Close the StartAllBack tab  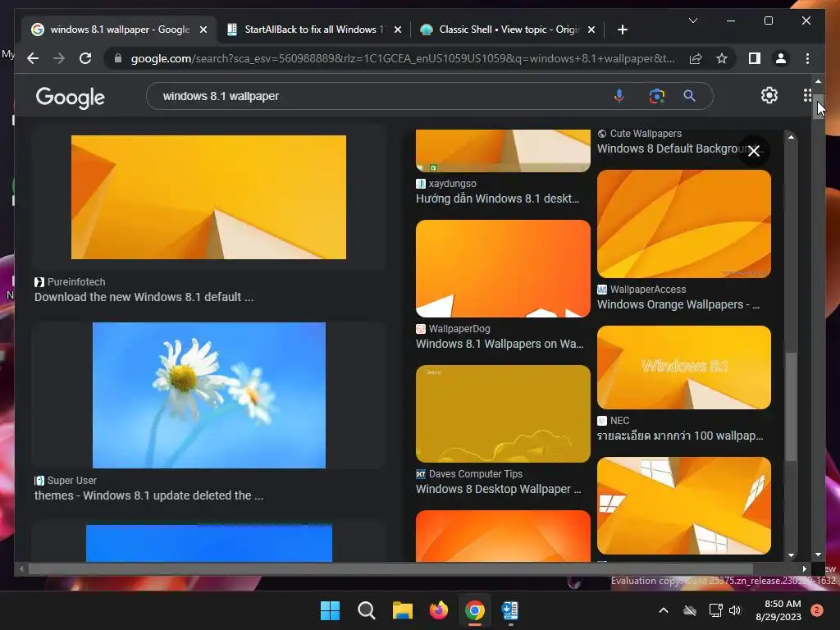coord(398,30)
